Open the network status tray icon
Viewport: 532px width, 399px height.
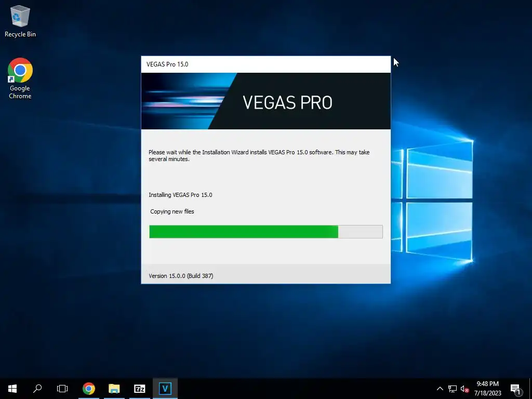click(x=453, y=389)
